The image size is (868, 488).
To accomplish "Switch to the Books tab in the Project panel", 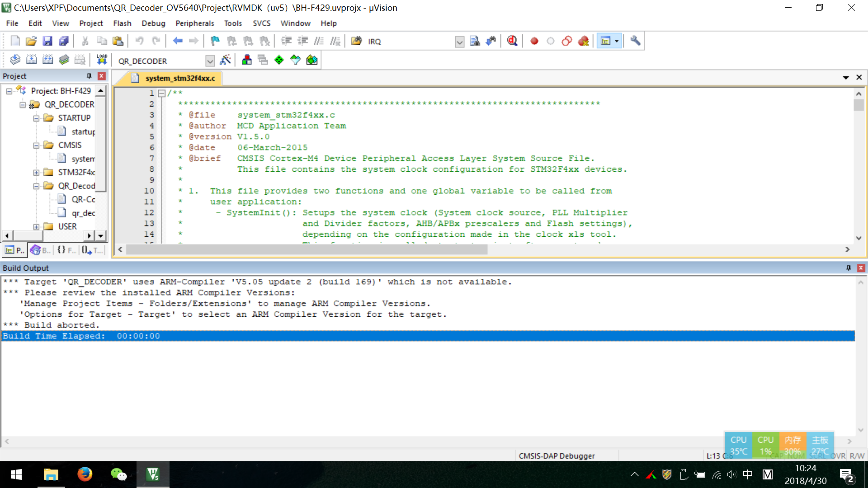I will (x=41, y=250).
